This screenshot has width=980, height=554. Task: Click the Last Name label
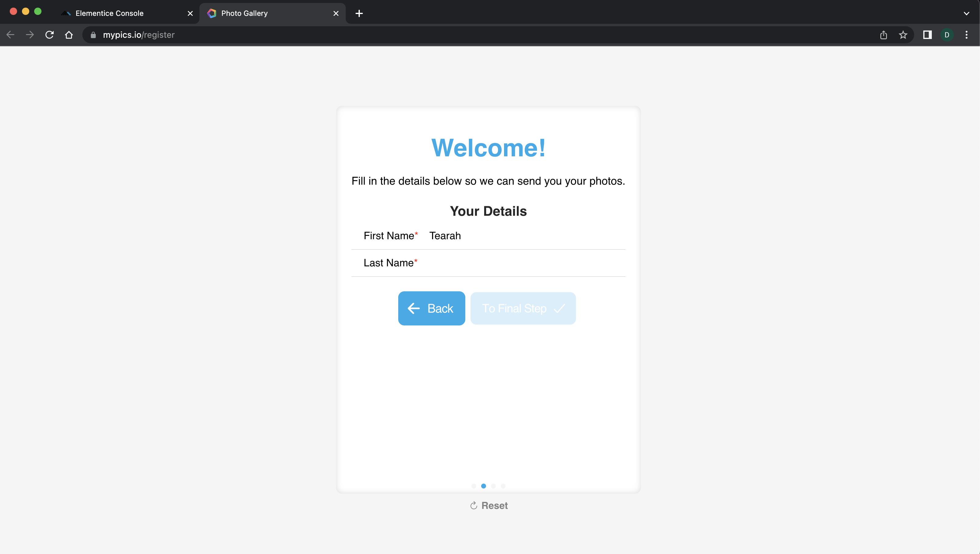pos(390,263)
